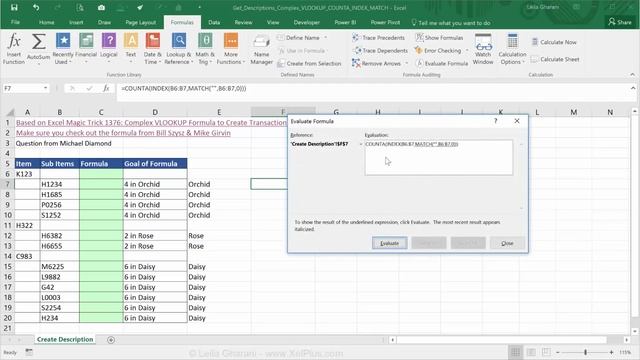Image resolution: width=640 pixels, height=360 pixels.
Task: Select cell B7 containing H1234
Action: (60, 184)
